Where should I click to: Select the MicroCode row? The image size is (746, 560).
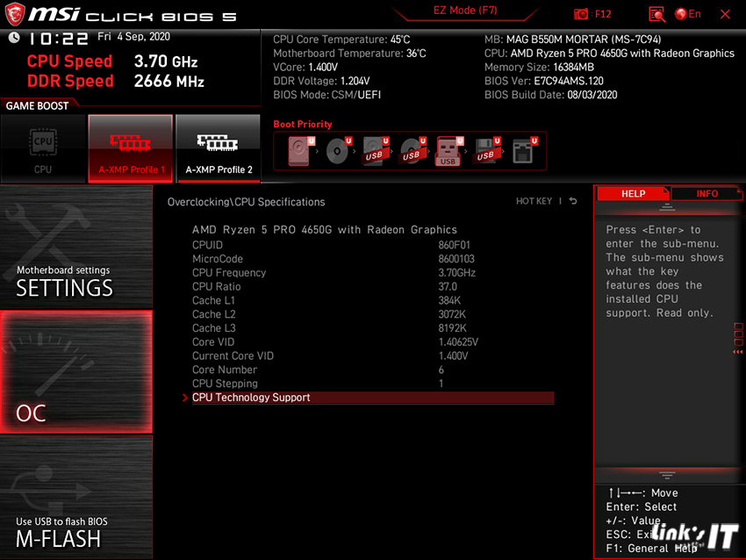click(373, 259)
